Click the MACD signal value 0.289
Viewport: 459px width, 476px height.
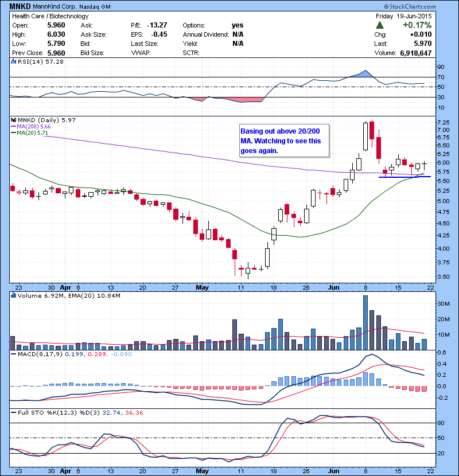pos(97,354)
